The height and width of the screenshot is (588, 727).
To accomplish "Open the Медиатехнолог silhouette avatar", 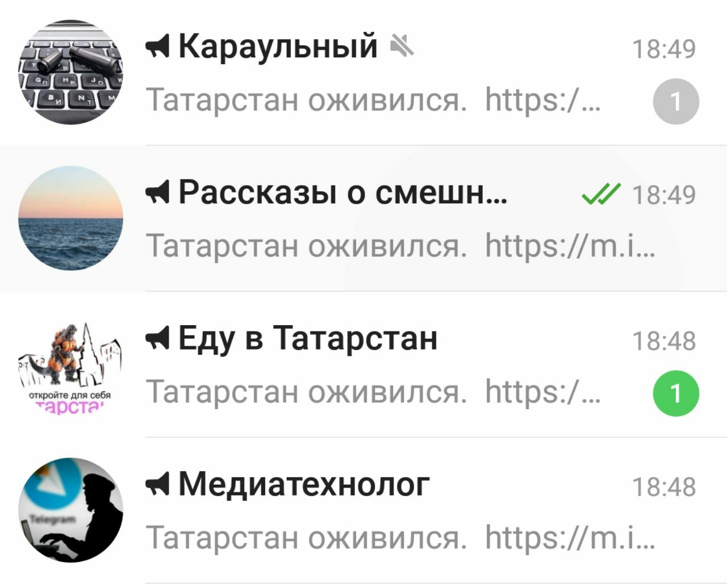I will (x=70, y=510).
